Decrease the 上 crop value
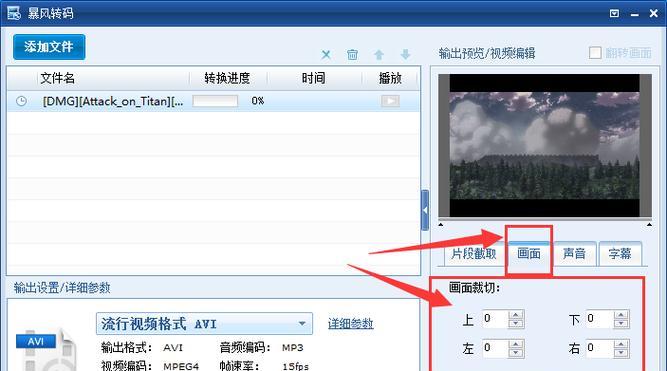This screenshot has height=371, width=667. [516, 323]
